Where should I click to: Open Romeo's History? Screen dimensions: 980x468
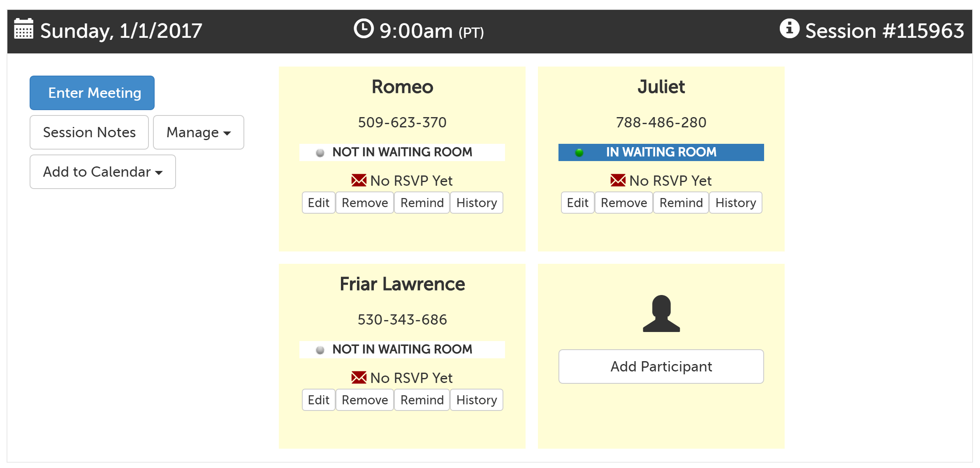(476, 203)
